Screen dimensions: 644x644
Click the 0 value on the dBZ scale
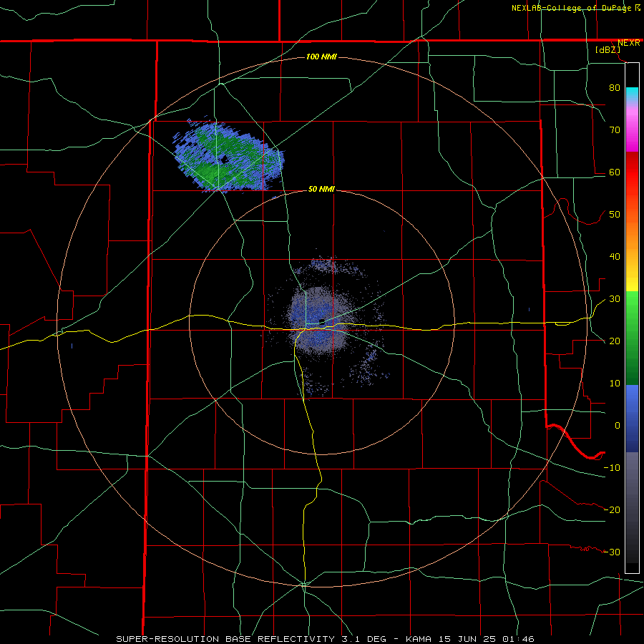point(618,426)
